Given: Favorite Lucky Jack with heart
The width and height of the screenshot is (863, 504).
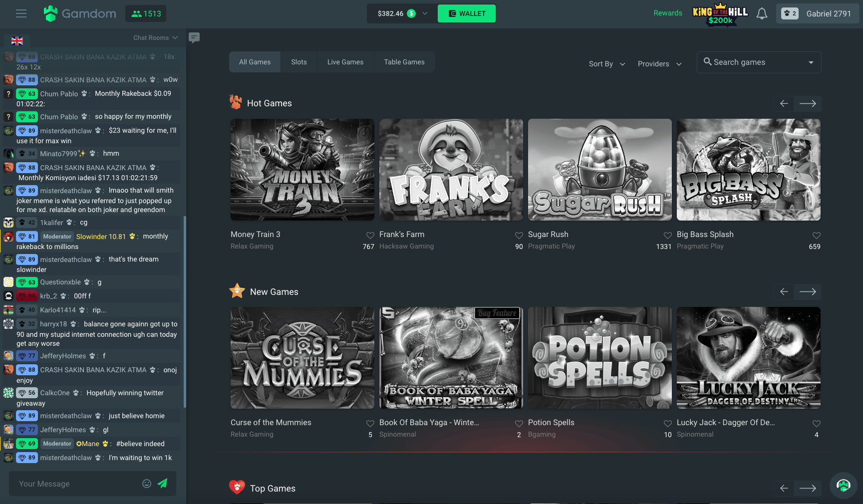Looking at the screenshot, I should (x=816, y=423).
